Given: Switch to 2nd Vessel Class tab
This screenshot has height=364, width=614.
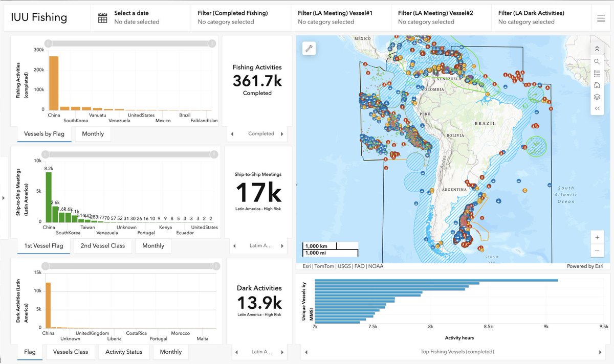Looking at the screenshot, I should 103,246.
